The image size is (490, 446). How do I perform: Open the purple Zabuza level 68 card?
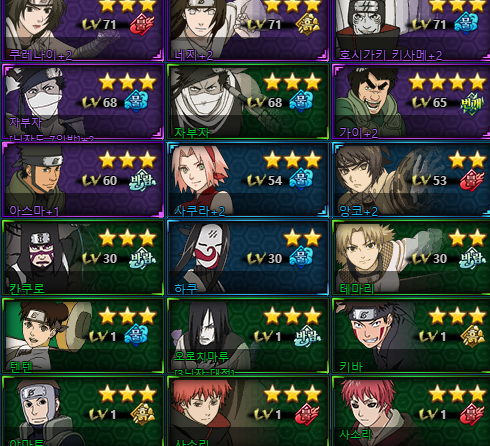coord(83,102)
